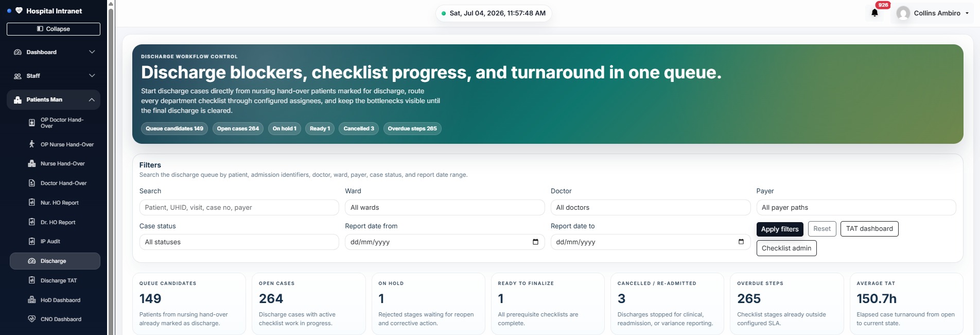Click the Nur. HO Report chart icon
The width and height of the screenshot is (980, 335).
pyautogui.click(x=32, y=203)
